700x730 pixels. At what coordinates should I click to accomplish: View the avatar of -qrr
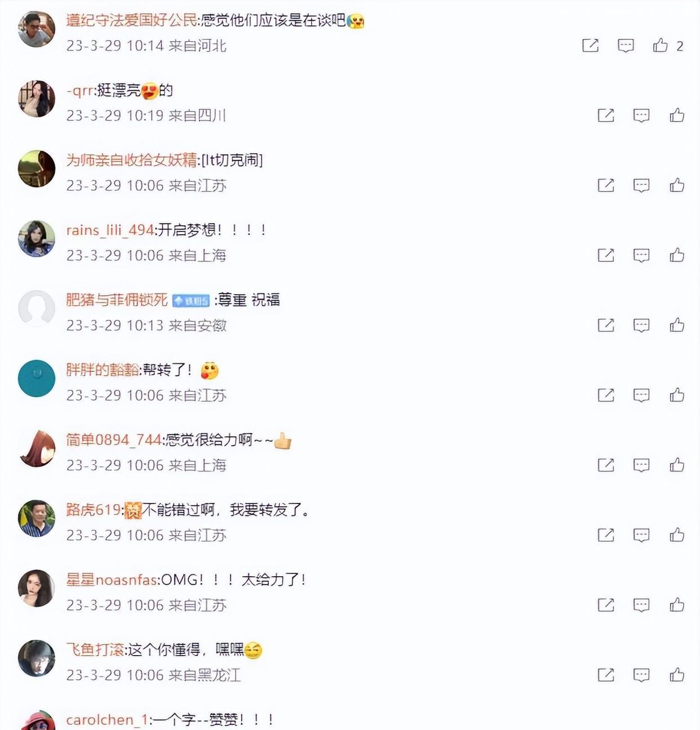[x=37, y=99]
